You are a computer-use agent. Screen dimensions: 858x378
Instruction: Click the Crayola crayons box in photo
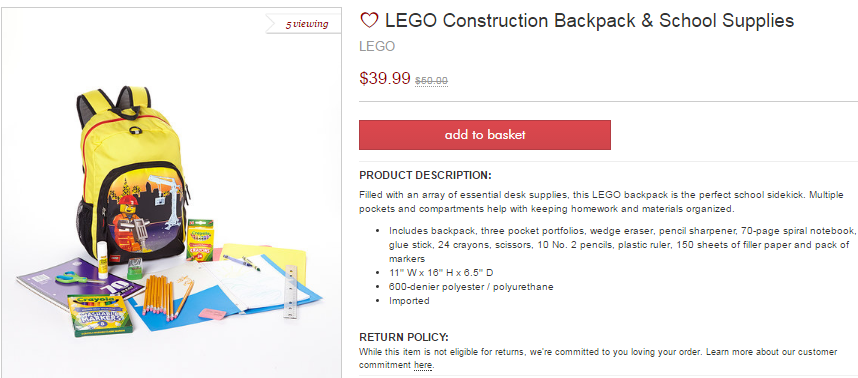(200, 240)
